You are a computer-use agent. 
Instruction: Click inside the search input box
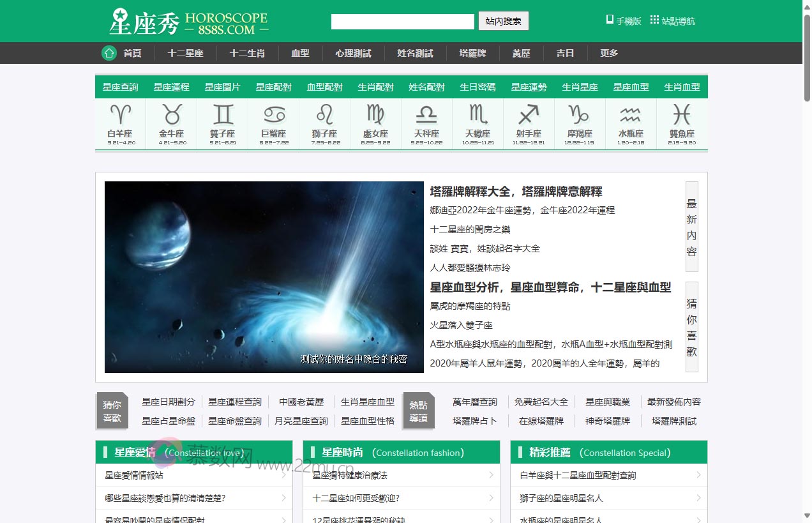[x=402, y=20]
